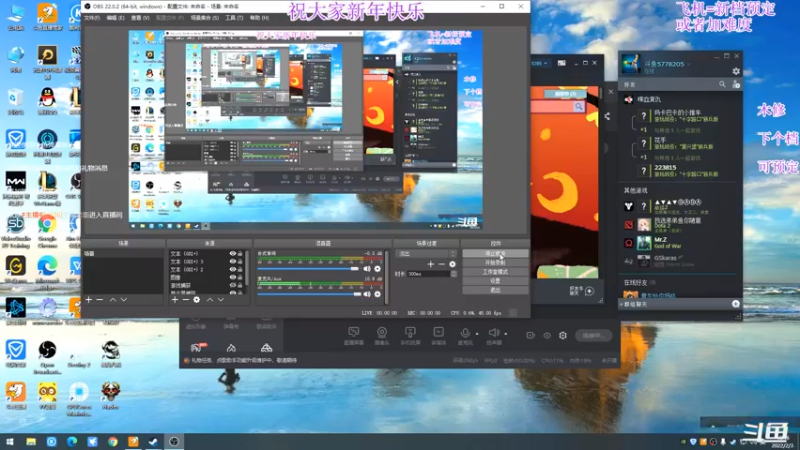Toggle lock on 文本 (GDI+) 3 source
800x450 pixels.
[240, 262]
